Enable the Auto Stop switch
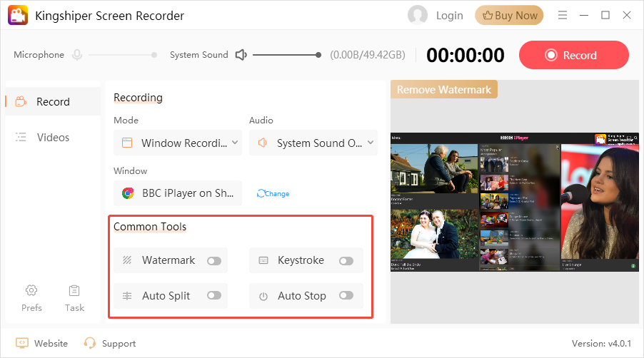Viewport: 644px width, 358px height. pyautogui.click(x=346, y=295)
